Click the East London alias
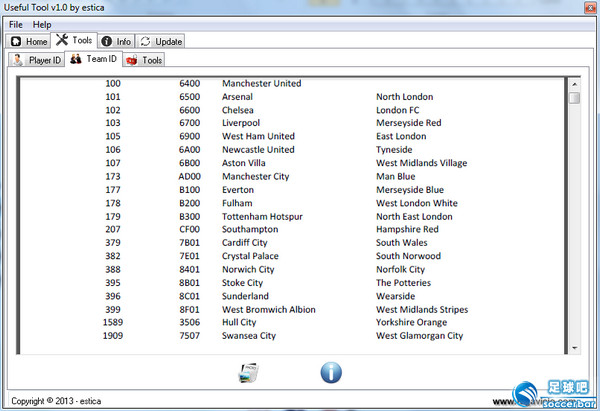This screenshot has height=411, width=600. (401, 136)
